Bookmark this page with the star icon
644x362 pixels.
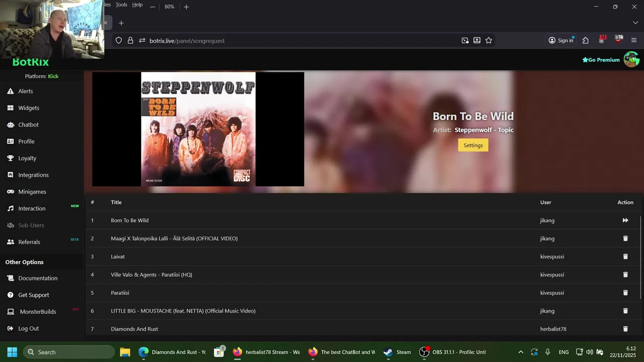point(489,40)
